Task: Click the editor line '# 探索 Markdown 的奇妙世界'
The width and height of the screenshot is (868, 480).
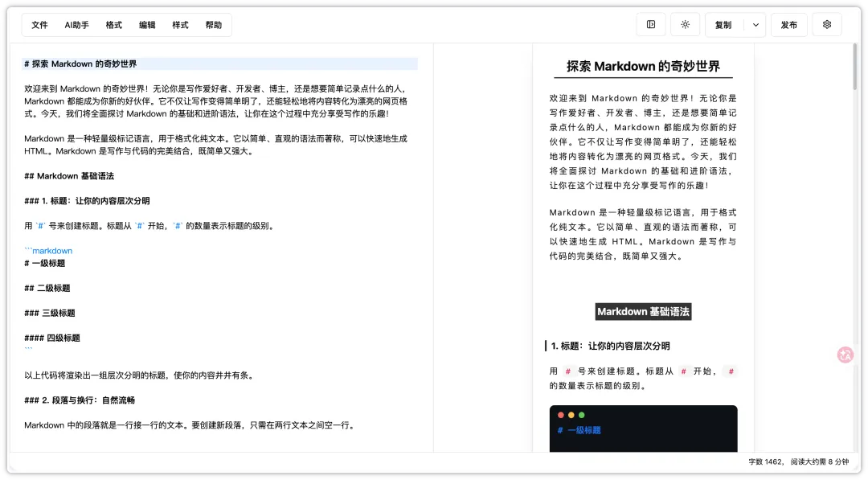Action: 219,64
